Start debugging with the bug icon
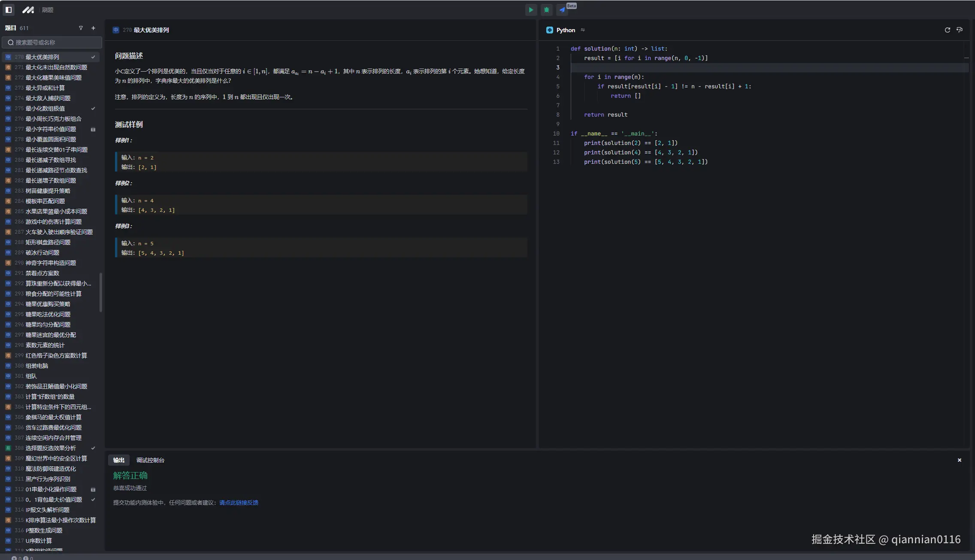Screen dimensions: 975x560 (546, 10)
